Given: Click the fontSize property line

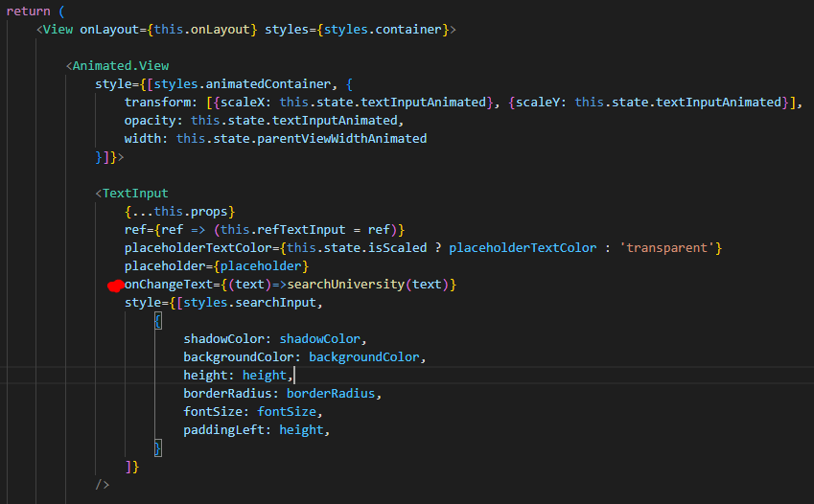Looking at the screenshot, I should (x=253, y=412).
